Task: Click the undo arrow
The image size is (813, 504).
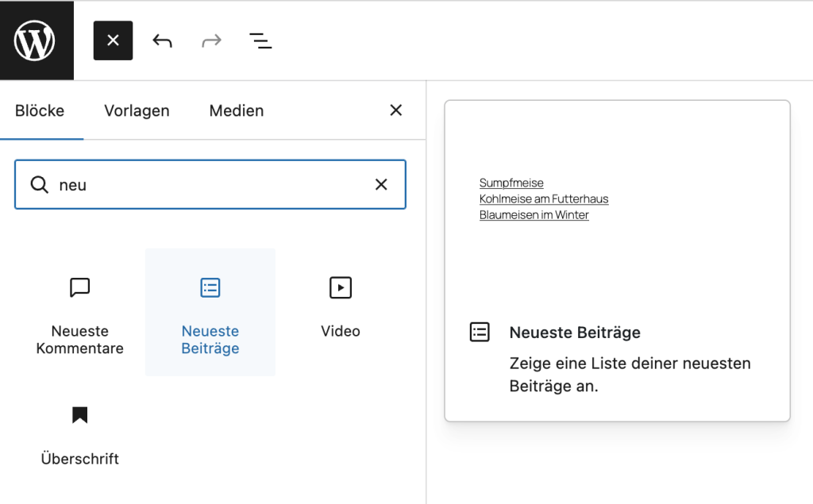Action: (x=162, y=40)
